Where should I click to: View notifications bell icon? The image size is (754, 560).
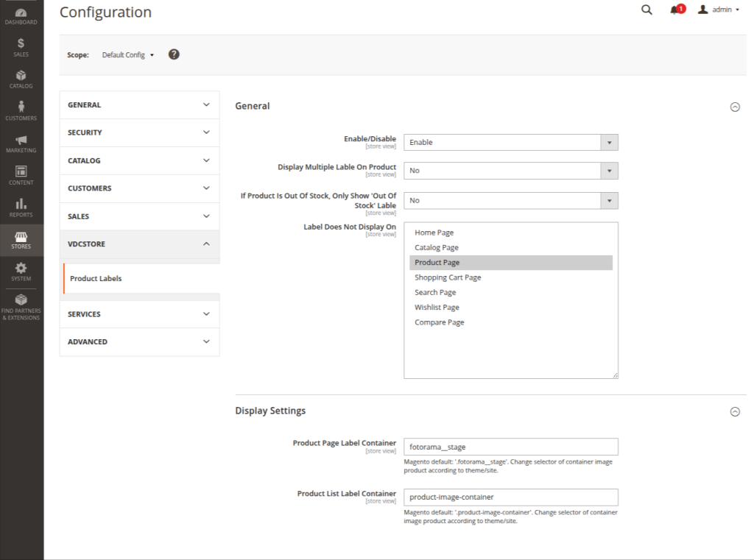click(674, 10)
